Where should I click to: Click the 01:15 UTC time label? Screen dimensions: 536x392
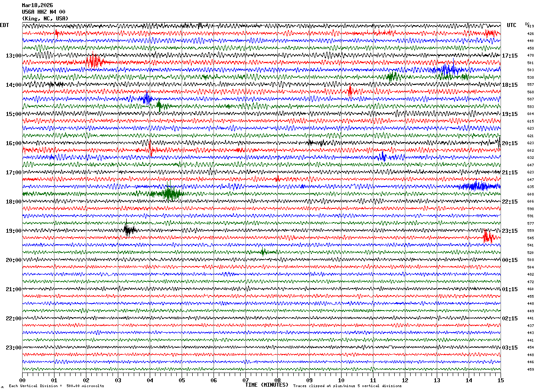coord(509,289)
